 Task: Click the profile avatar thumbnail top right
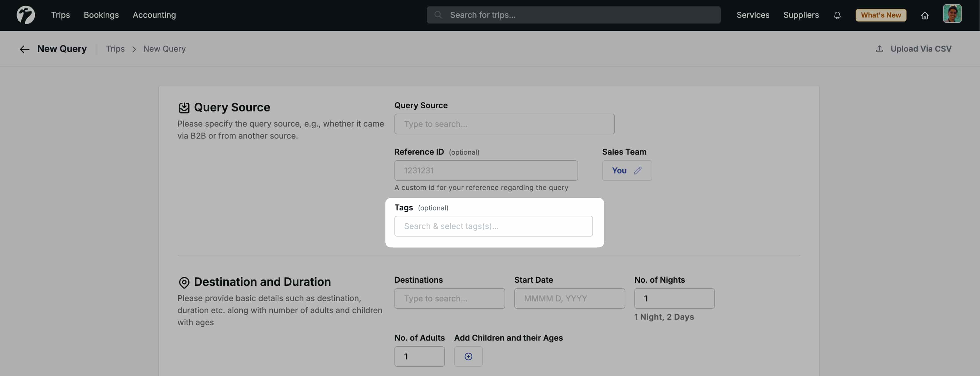point(953,14)
